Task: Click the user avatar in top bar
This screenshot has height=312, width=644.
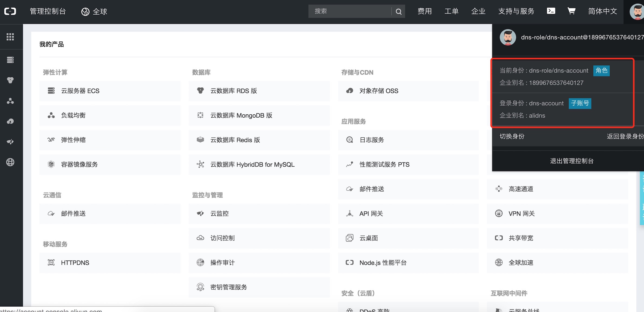Action: tap(637, 12)
